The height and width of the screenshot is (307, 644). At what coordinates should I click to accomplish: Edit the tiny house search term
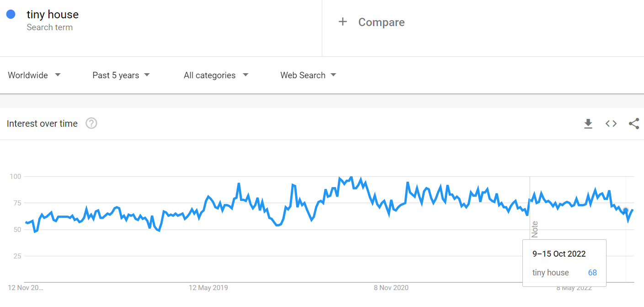coord(53,15)
